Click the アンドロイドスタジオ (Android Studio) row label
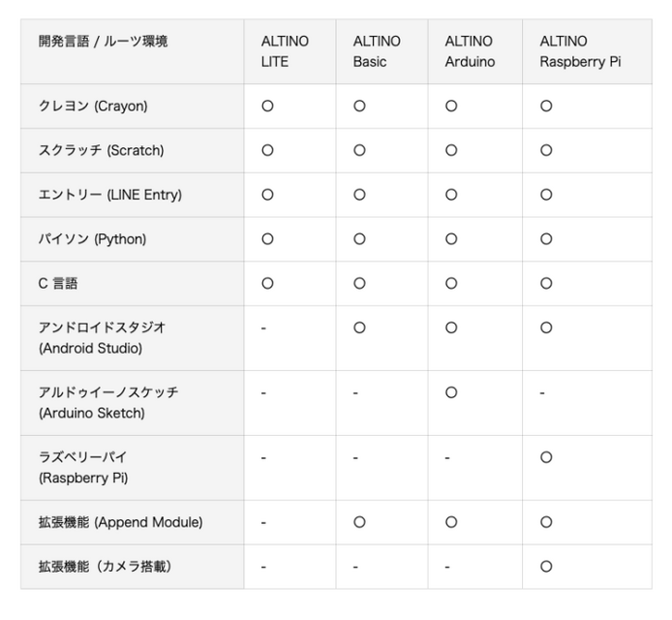 [x=102, y=338]
